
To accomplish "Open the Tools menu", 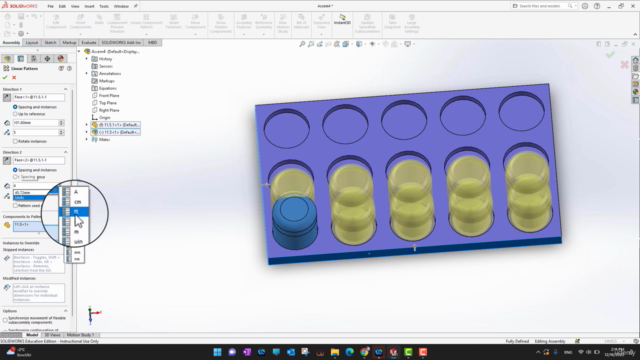I will (x=104, y=6).
